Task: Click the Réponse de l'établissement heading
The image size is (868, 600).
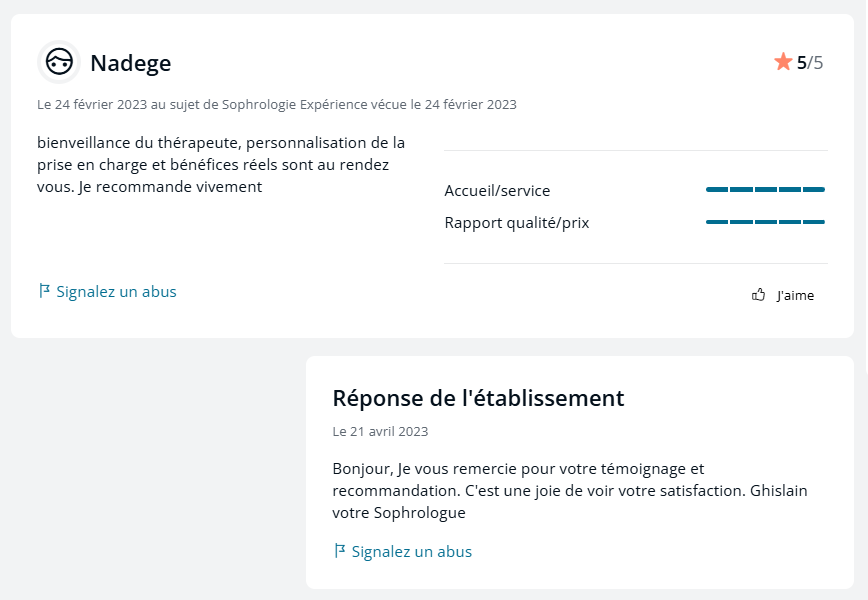Action: coord(478,398)
